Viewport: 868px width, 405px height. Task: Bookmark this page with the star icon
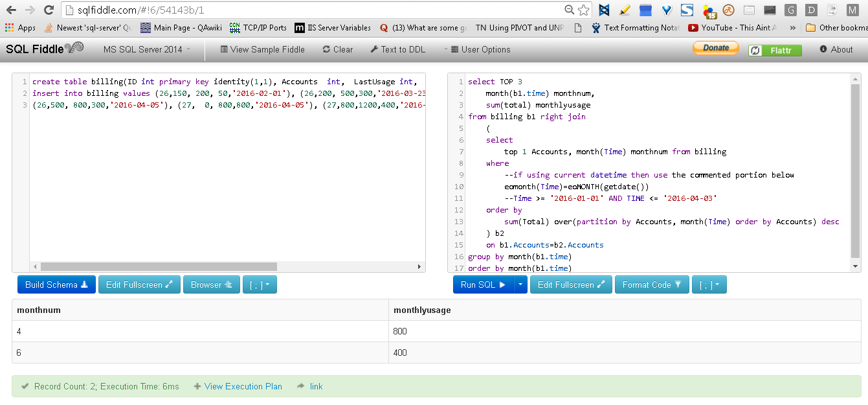584,10
